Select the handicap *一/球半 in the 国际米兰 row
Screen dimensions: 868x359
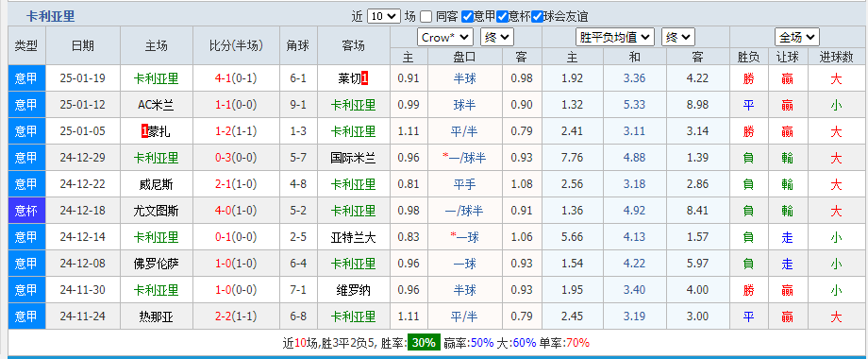tap(464, 158)
